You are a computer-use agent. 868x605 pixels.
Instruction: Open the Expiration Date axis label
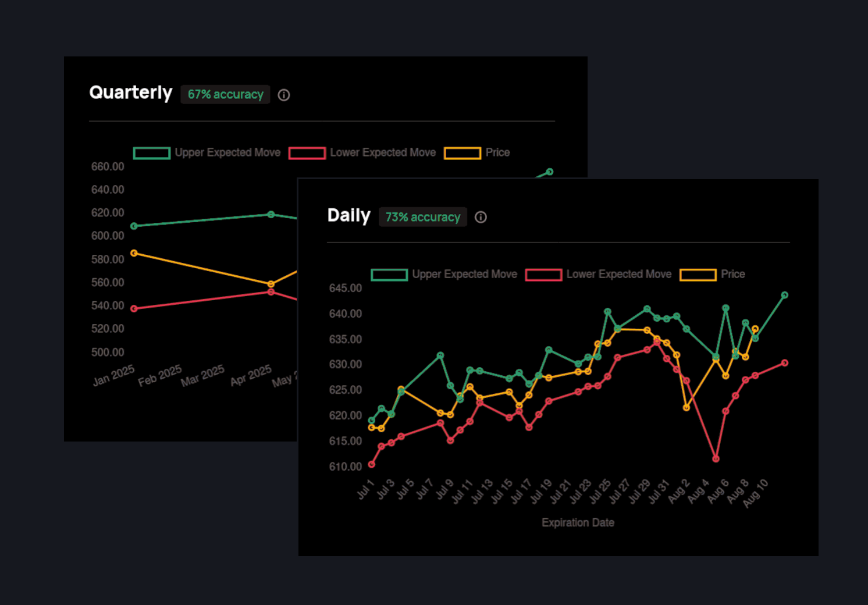tap(578, 522)
